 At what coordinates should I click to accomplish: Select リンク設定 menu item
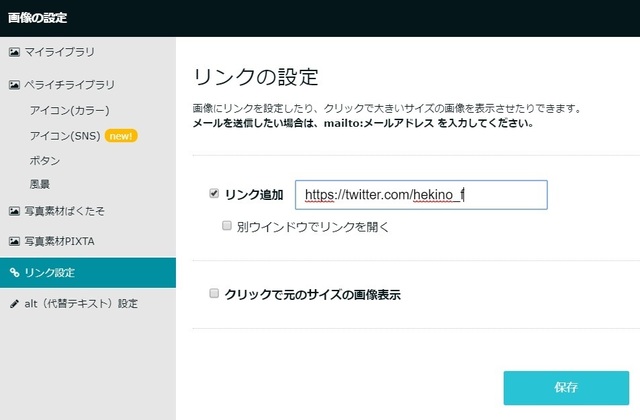(88, 273)
